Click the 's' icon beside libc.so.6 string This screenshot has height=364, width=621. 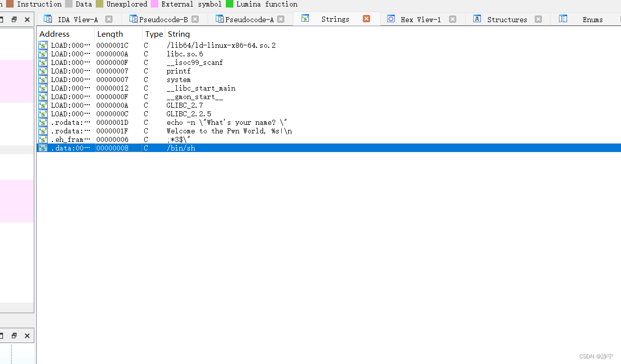pos(42,53)
